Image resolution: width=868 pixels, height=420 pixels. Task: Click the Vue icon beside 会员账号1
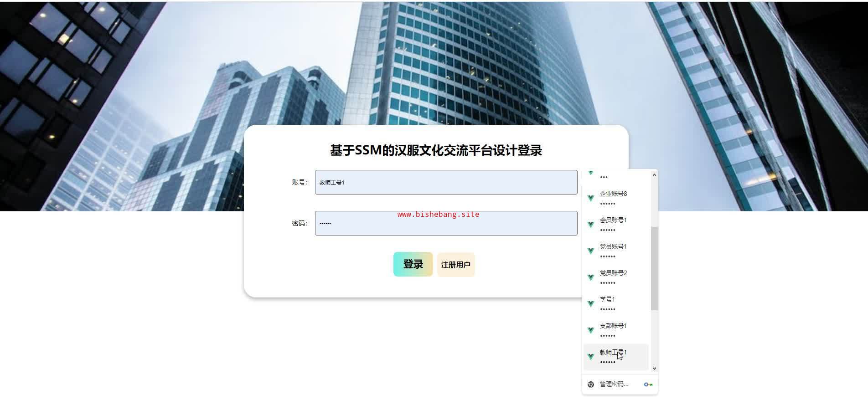pos(591,225)
